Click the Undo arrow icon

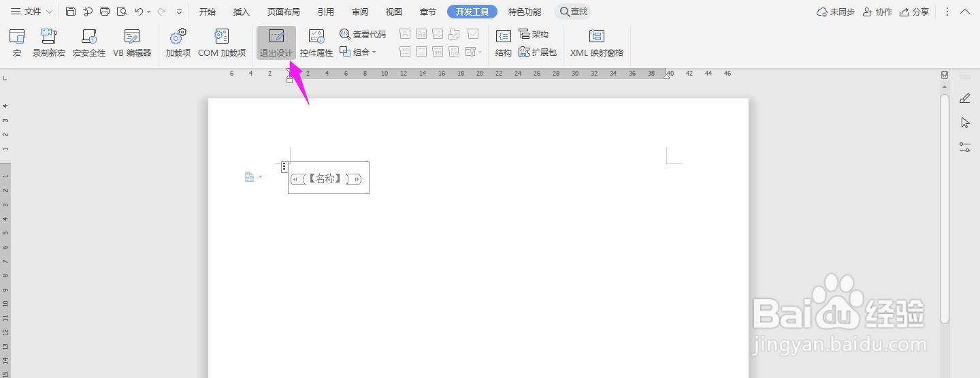[x=139, y=12]
